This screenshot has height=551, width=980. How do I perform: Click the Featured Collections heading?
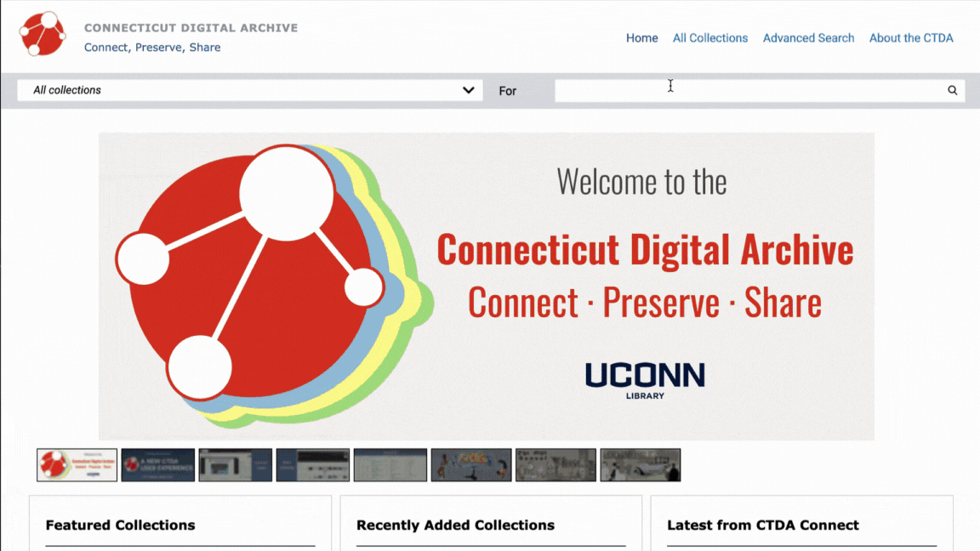(x=121, y=525)
